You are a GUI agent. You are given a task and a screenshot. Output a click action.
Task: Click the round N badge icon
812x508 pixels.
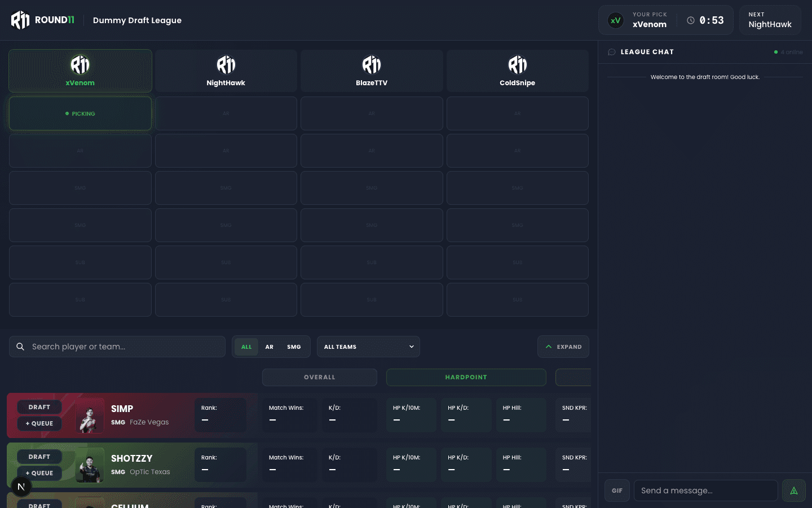[x=21, y=487]
